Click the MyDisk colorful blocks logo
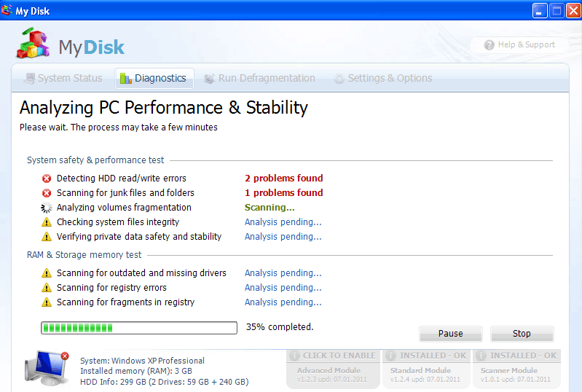The width and height of the screenshot is (582, 392). pyautogui.click(x=34, y=45)
